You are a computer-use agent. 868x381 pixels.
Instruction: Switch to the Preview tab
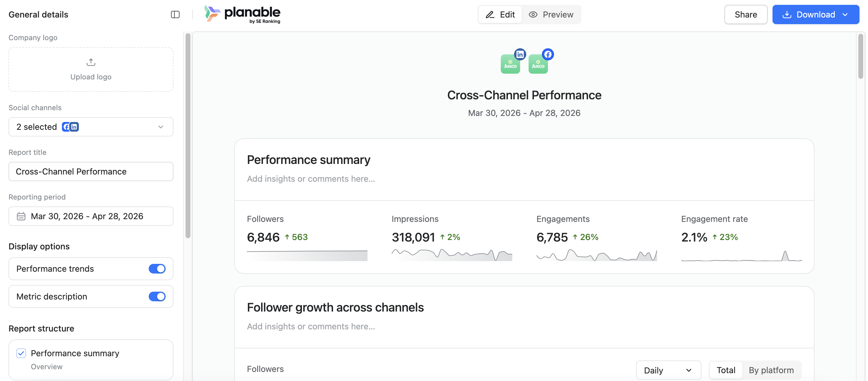click(551, 14)
